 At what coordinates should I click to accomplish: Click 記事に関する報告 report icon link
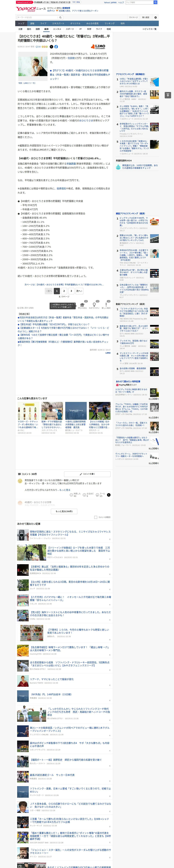tap(26, 308)
